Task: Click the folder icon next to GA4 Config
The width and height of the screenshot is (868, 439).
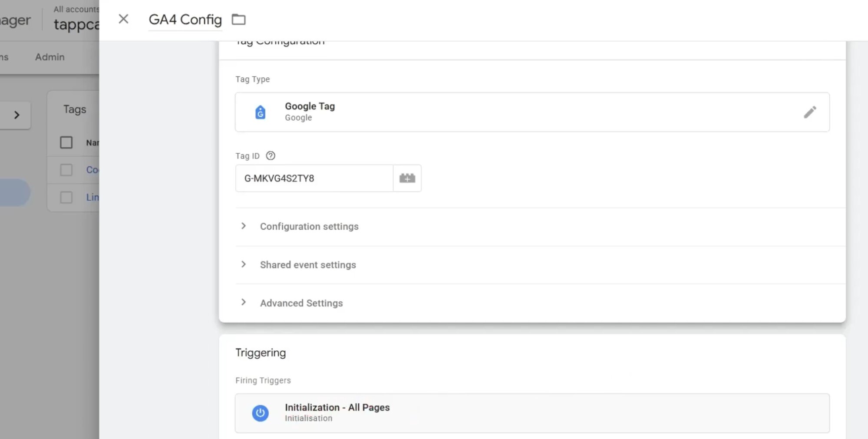Action: point(238,20)
